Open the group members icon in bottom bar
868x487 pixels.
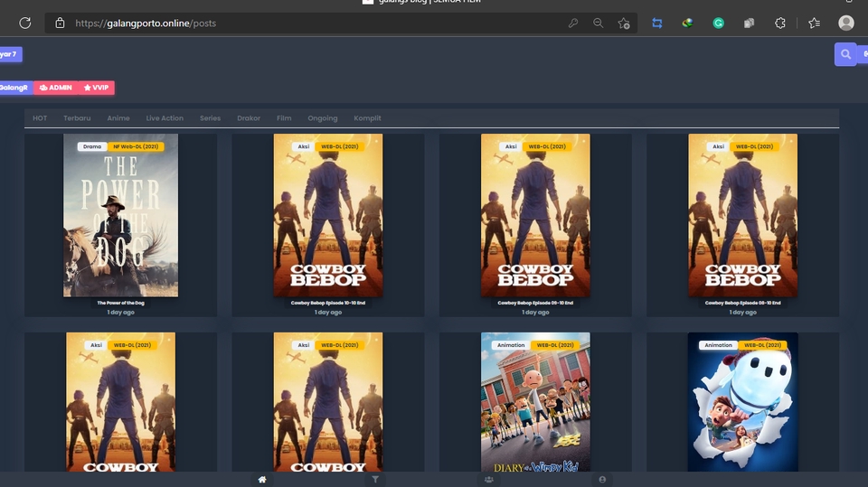pos(489,479)
